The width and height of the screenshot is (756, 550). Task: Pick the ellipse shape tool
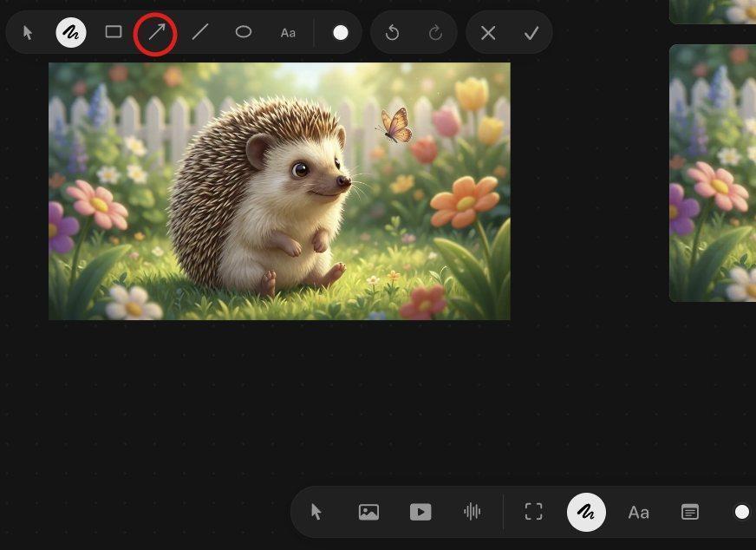(243, 32)
